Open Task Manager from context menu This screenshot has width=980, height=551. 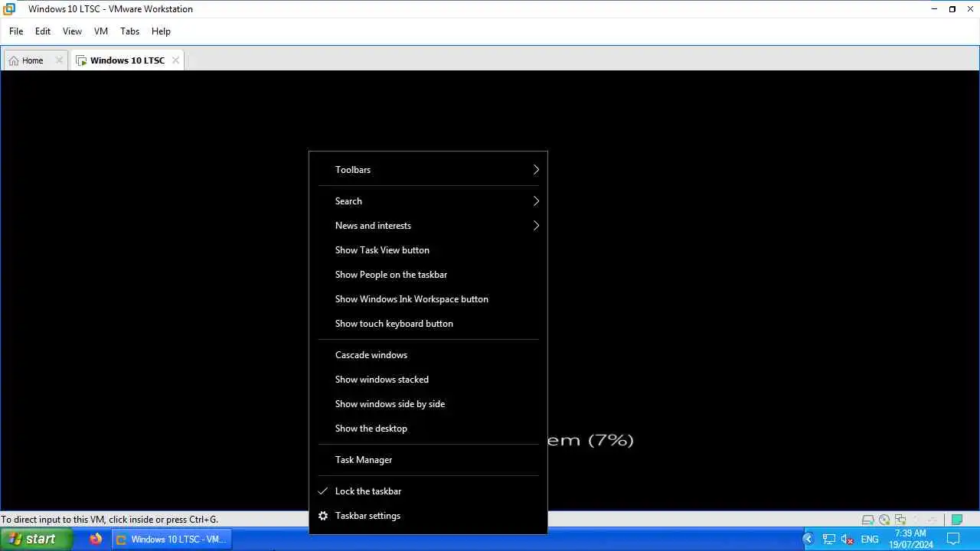point(428,460)
